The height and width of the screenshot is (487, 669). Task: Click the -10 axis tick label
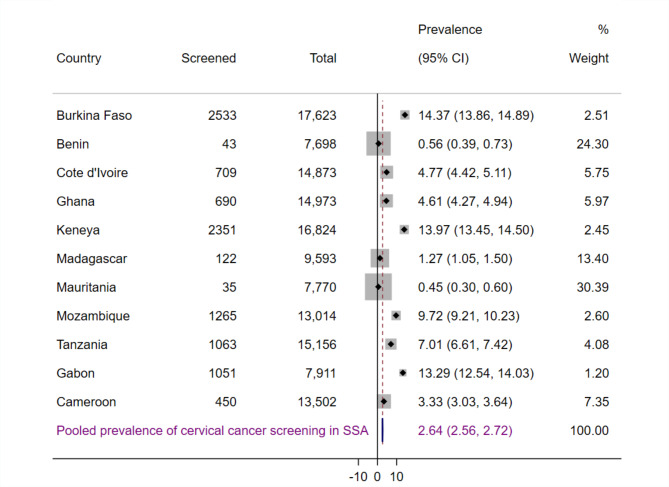[358, 476]
